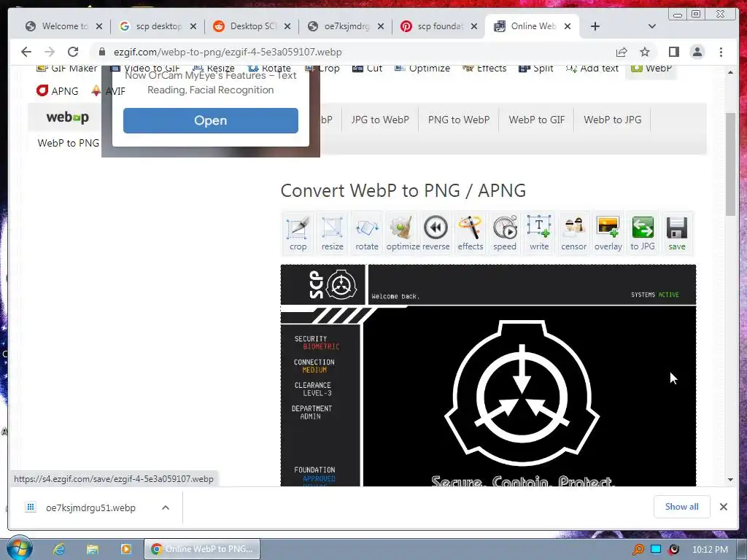
Task: Open the ezgif effects tool
Action: (471, 233)
